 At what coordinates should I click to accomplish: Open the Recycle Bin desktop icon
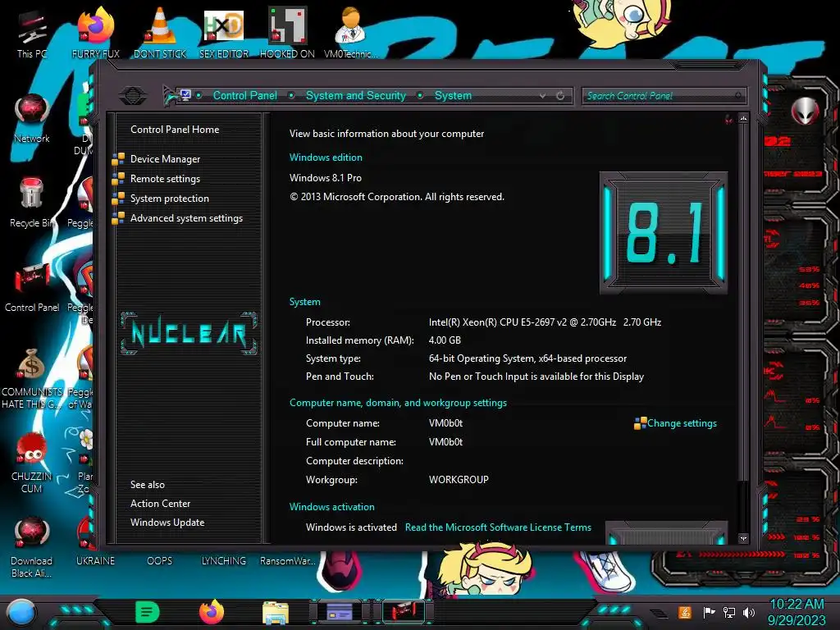pyautogui.click(x=32, y=203)
